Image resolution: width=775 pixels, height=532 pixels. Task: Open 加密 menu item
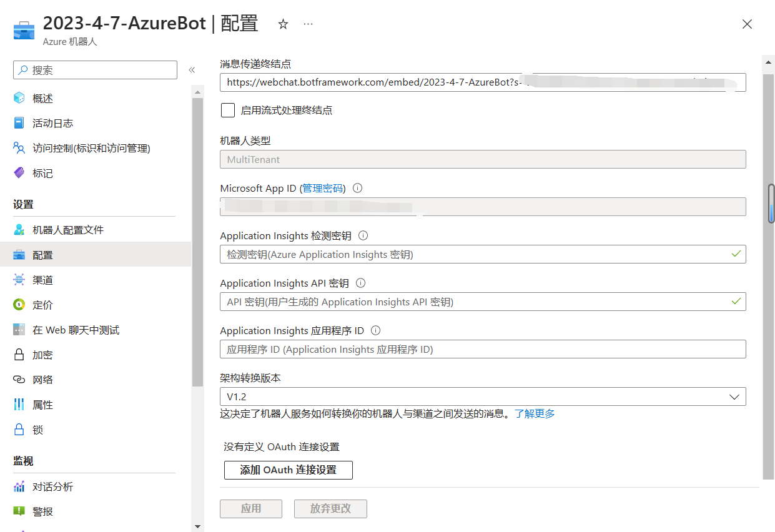[42, 355]
